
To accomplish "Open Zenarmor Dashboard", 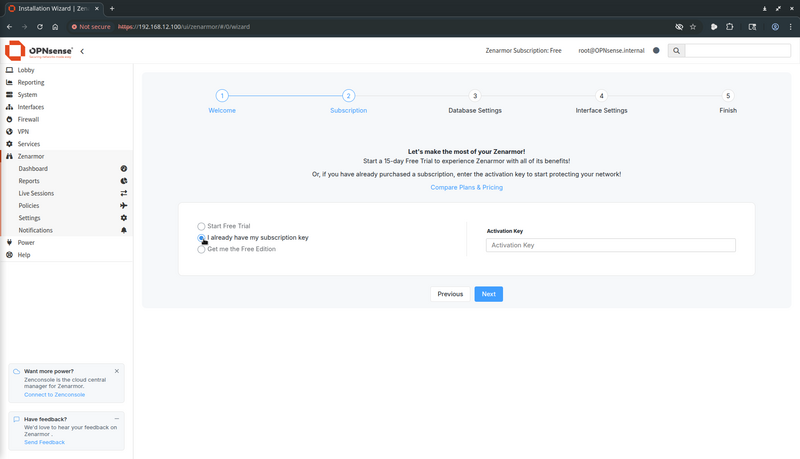I will click(33, 168).
